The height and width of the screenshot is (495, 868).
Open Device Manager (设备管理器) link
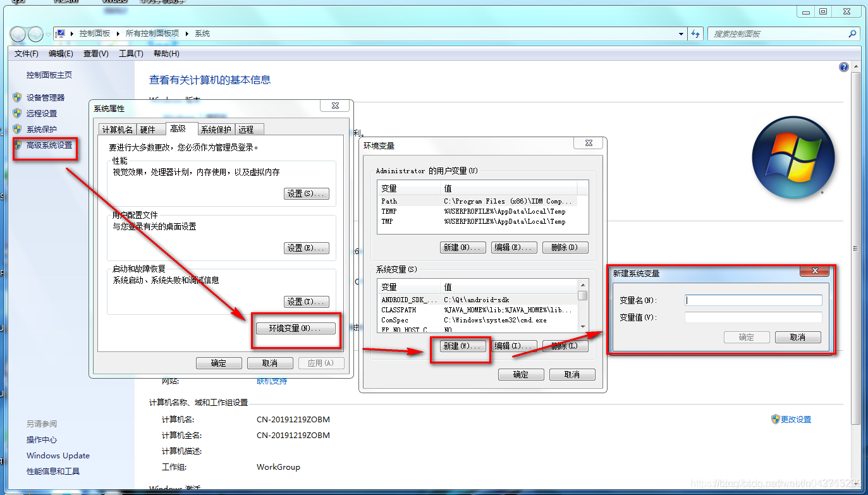[x=46, y=97]
